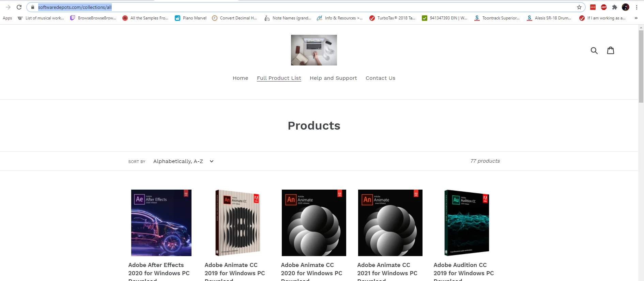
Task: Open the Alesis SR-18 Drum bookmark
Action: point(549,18)
